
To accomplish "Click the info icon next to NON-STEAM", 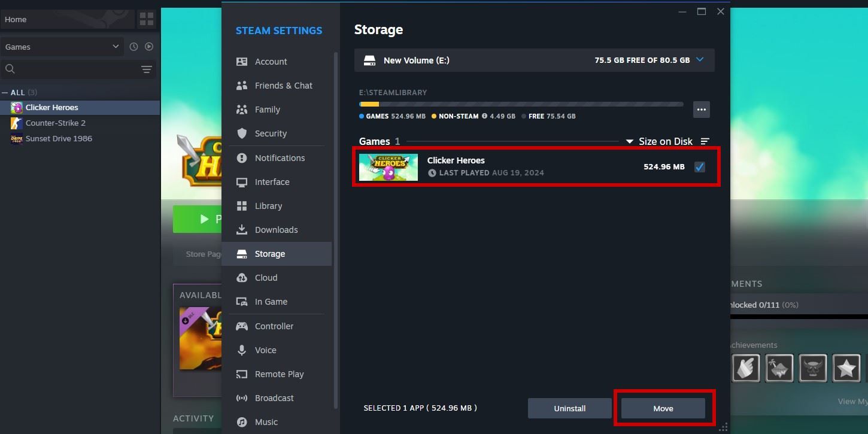I will point(485,116).
